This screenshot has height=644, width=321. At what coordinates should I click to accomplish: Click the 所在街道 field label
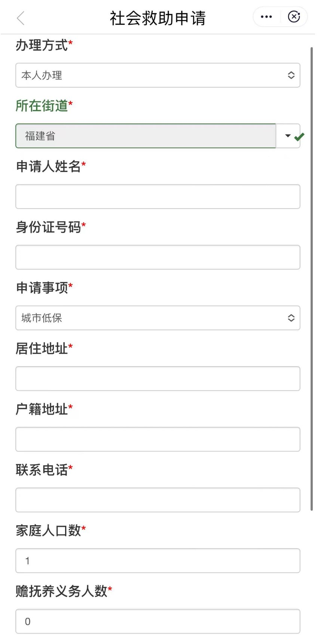click(x=42, y=106)
